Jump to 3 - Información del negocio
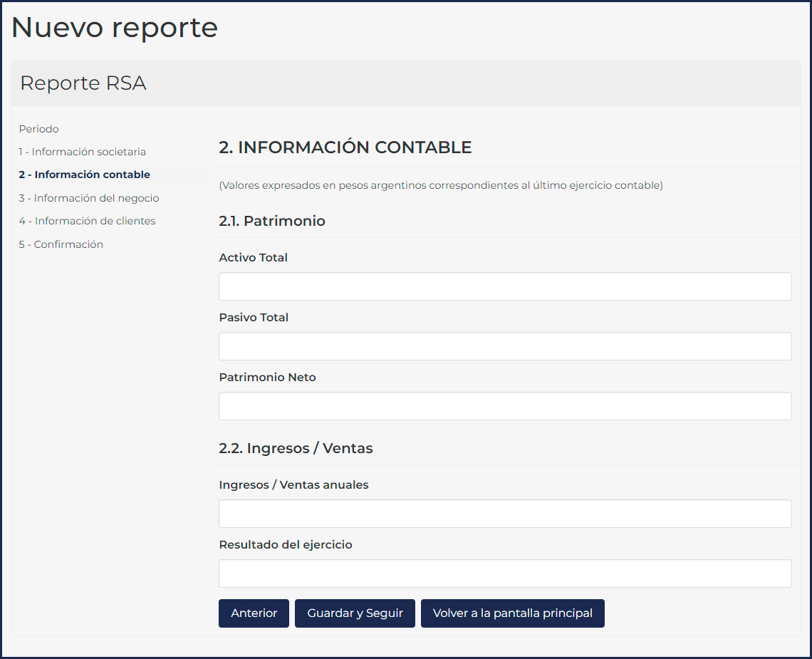The image size is (812, 659). coord(89,198)
